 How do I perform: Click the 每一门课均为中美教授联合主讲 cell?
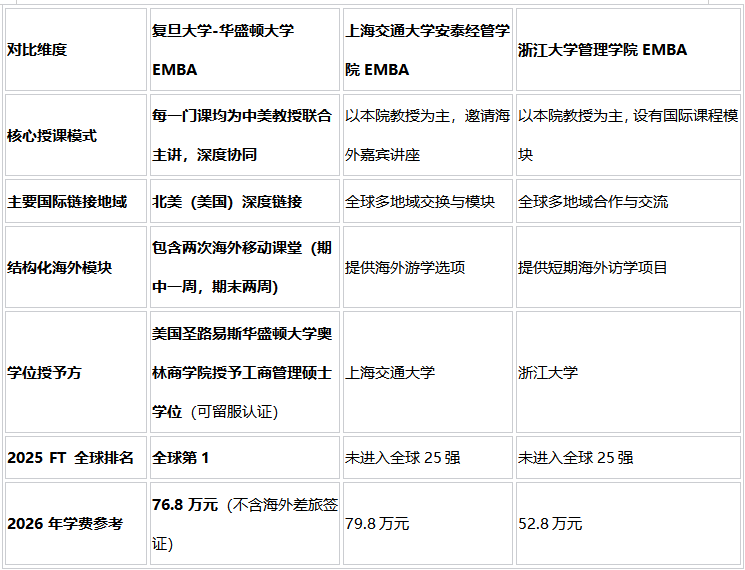(x=241, y=136)
